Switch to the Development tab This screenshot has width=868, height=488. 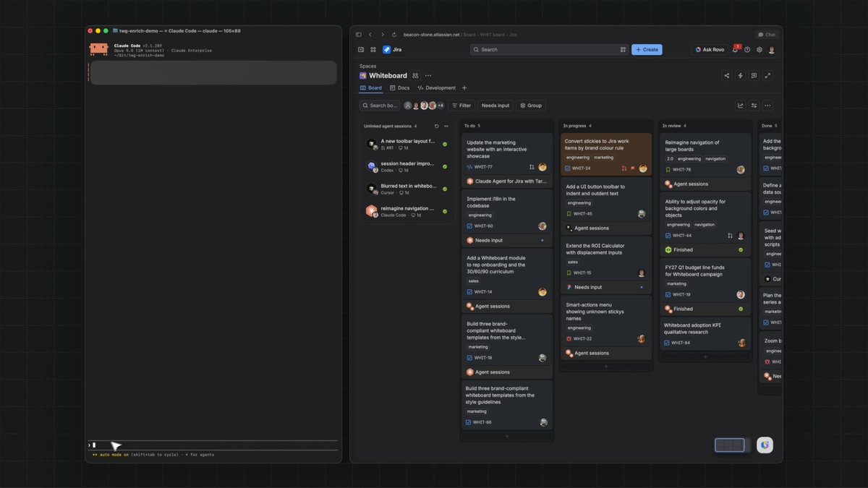437,88
